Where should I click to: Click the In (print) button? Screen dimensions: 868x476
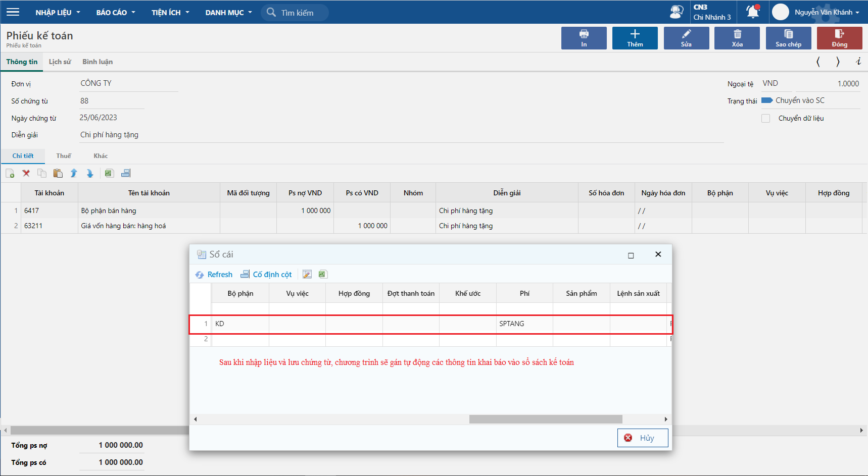click(584, 38)
